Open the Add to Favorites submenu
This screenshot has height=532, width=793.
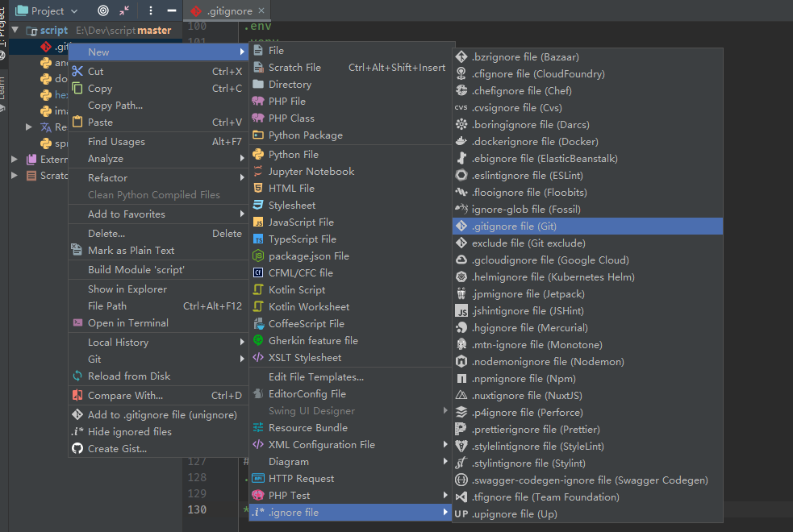[x=158, y=214]
